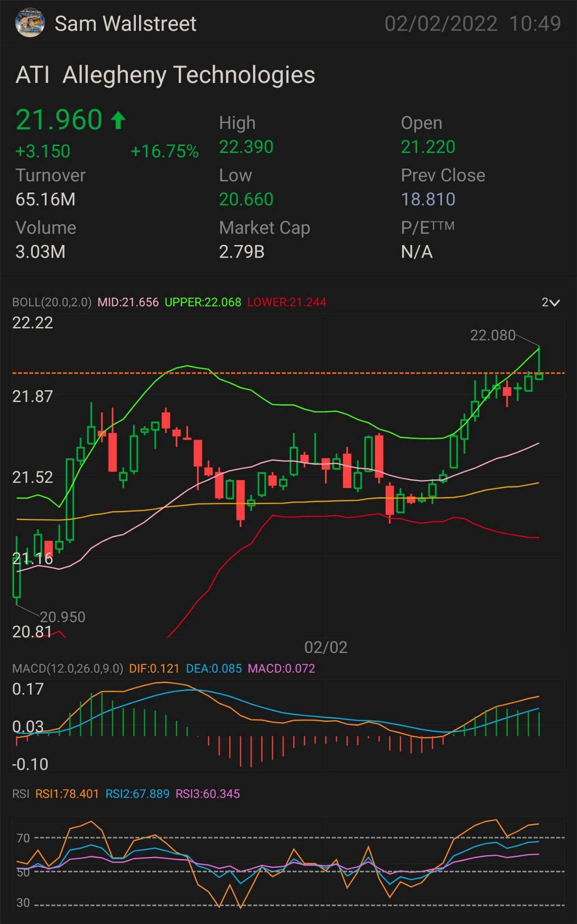Click the 21.52 price axis label
The height and width of the screenshot is (924, 577).
[x=33, y=477]
